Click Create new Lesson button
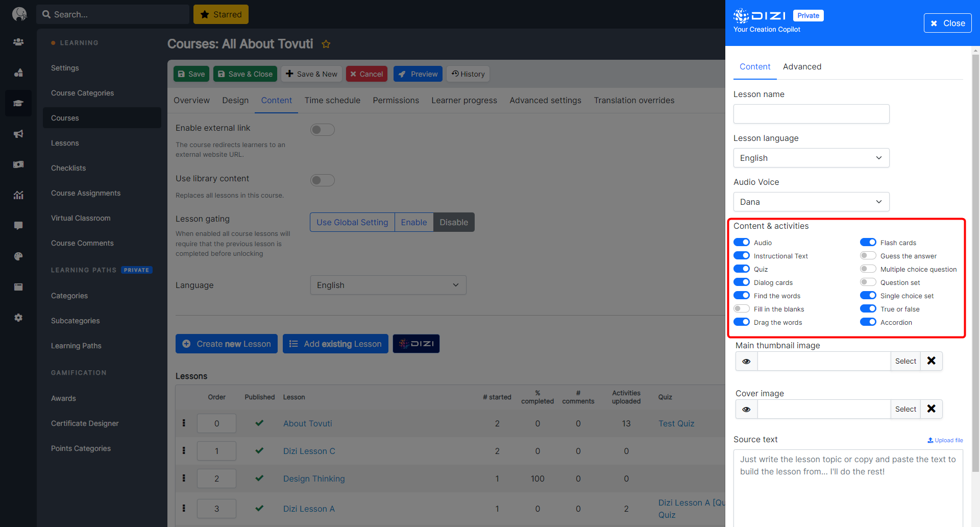The width and height of the screenshot is (980, 527). point(227,344)
